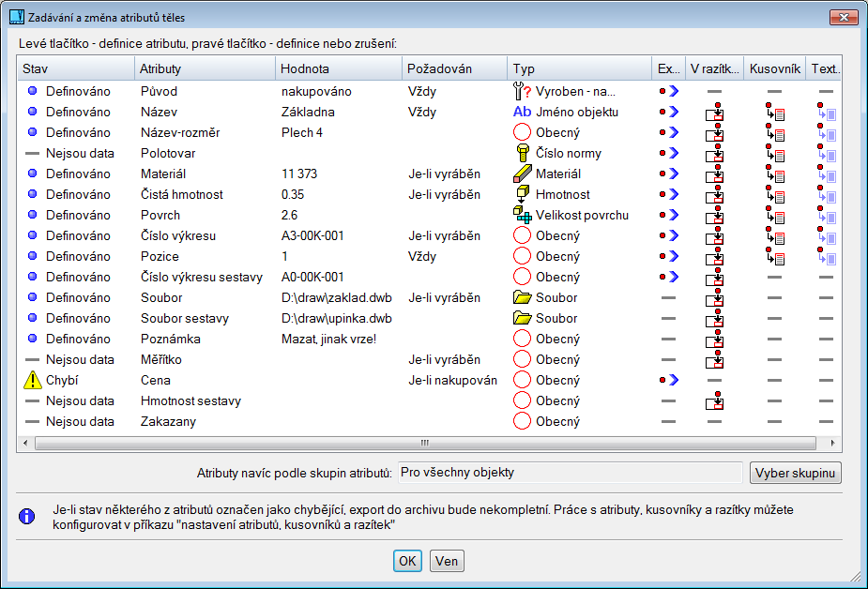Click bill of materials icon in Pozice row

pyautogui.click(x=775, y=256)
